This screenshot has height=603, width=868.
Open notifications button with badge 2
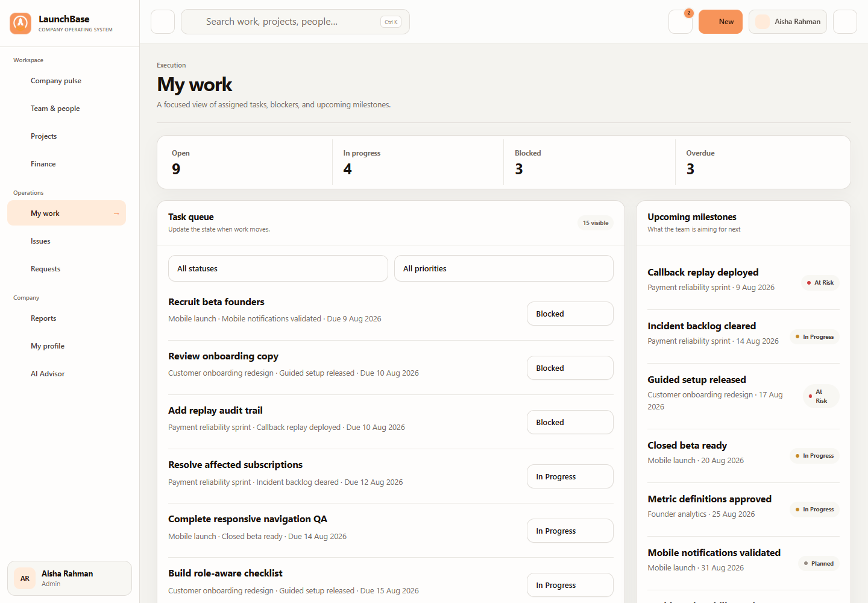pos(681,22)
